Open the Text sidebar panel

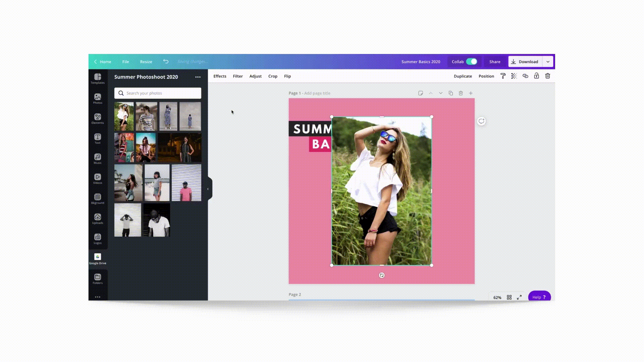point(98,139)
